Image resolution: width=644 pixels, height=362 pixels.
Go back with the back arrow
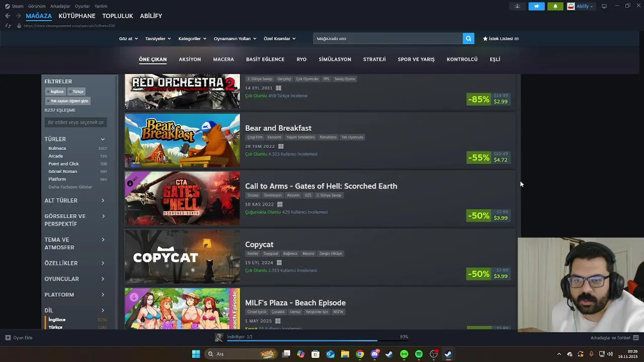click(8, 16)
